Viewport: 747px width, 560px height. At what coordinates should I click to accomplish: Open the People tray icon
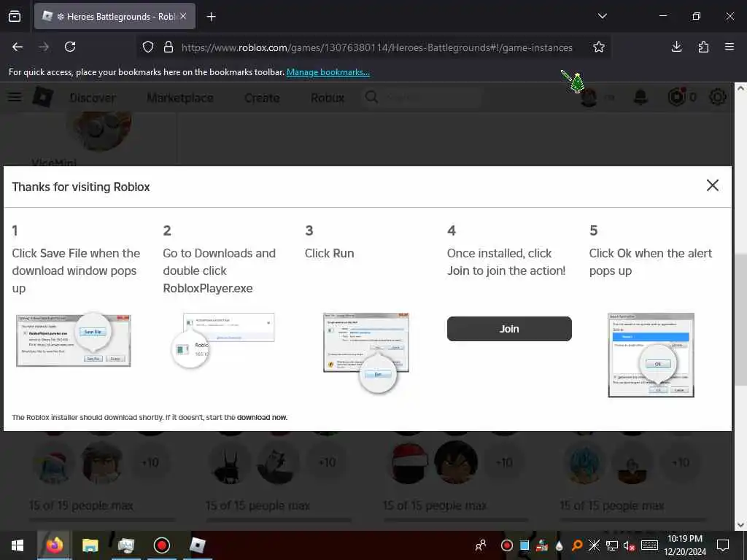tap(481, 545)
